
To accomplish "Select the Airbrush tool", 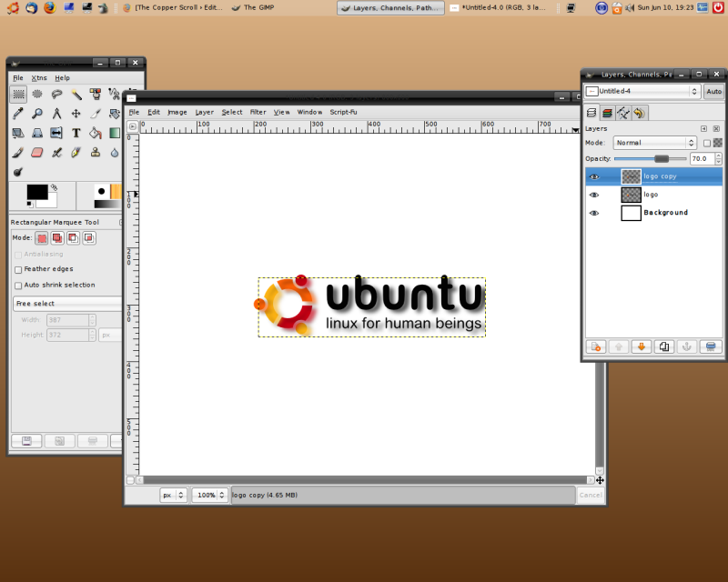I will [56, 152].
